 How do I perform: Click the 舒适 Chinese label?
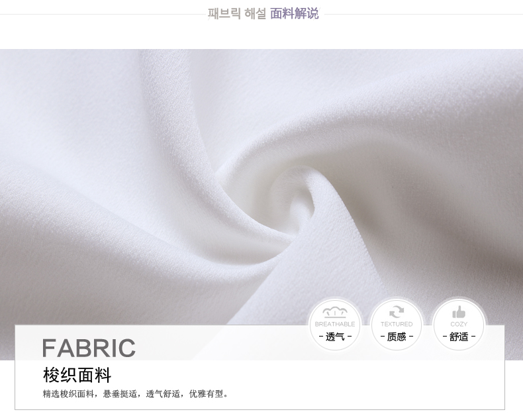pos(459,337)
